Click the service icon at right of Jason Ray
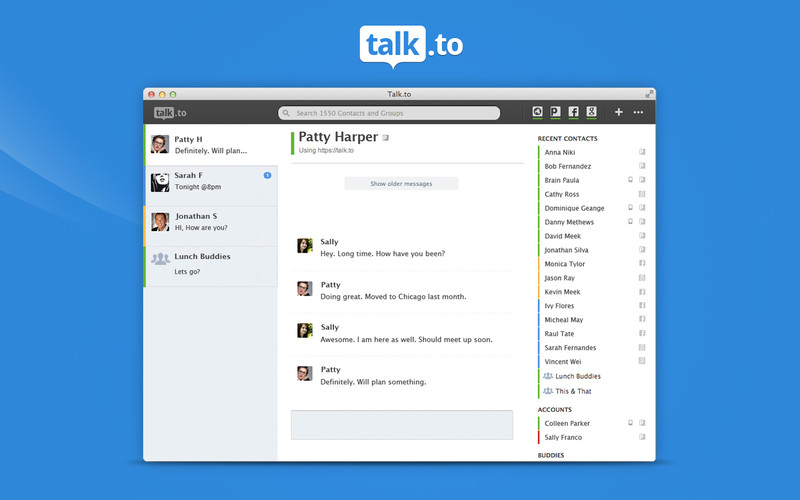The width and height of the screenshot is (800, 500). pyautogui.click(x=642, y=278)
